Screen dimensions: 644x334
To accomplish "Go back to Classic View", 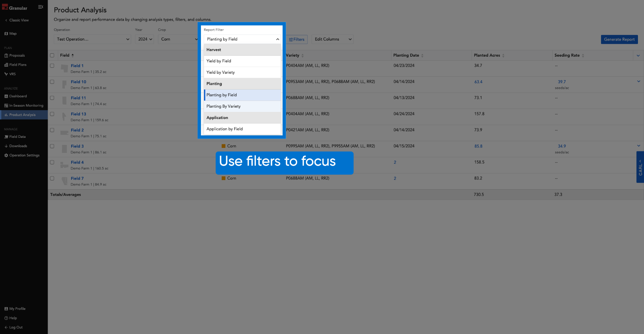I will (x=17, y=20).
